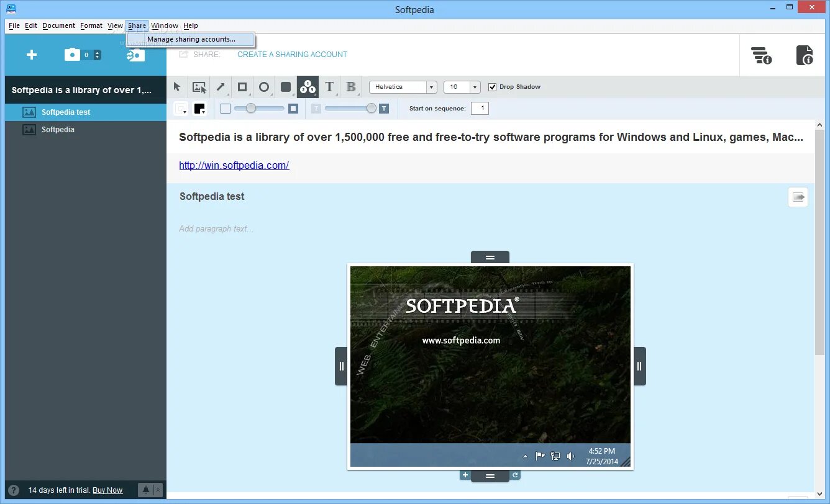Viewport: 830px width, 504px height.
Task: Open the File menu
Action: [x=14, y=25]
